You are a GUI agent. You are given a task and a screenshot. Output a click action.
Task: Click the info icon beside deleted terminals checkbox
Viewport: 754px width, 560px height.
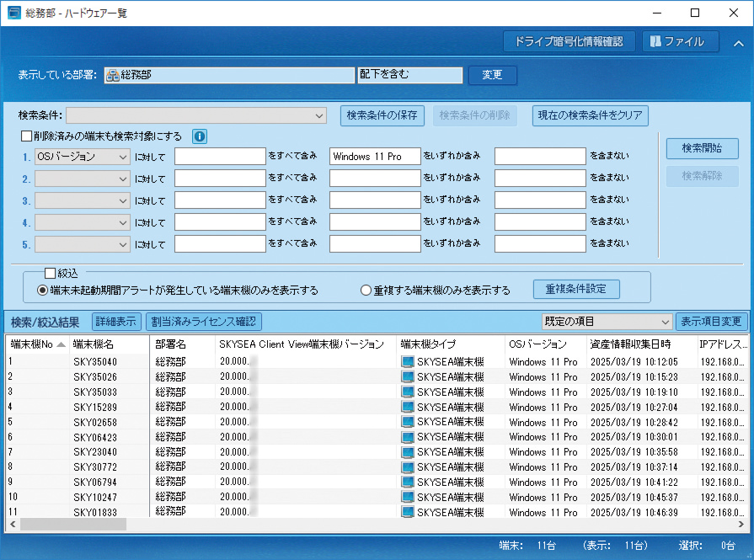point(200,136)
